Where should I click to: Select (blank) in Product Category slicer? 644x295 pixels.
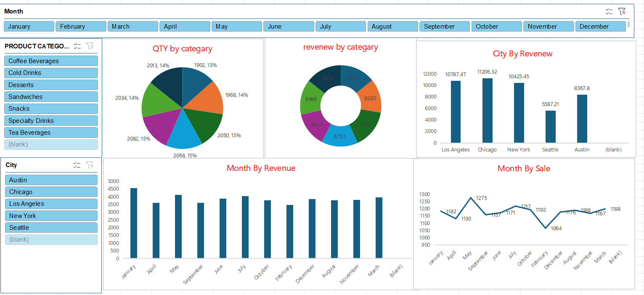tap(51, 144)
